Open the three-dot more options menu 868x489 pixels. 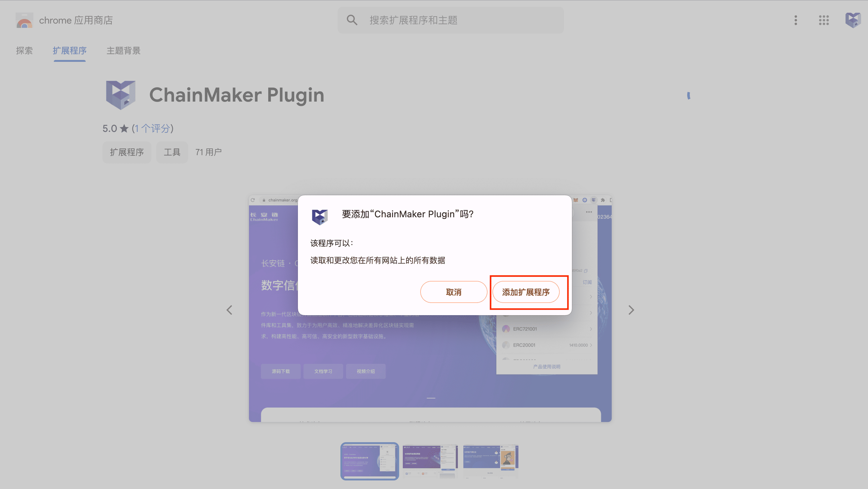tap(796, 20)
